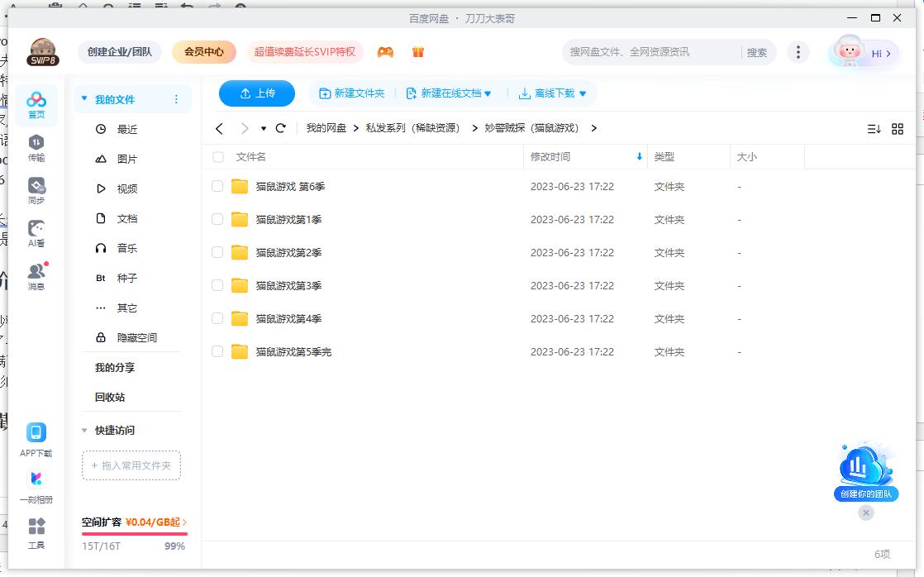This screenshot has width=924, height=577.
Task: Refresh the current folder view
Action: tap(280, 128)
